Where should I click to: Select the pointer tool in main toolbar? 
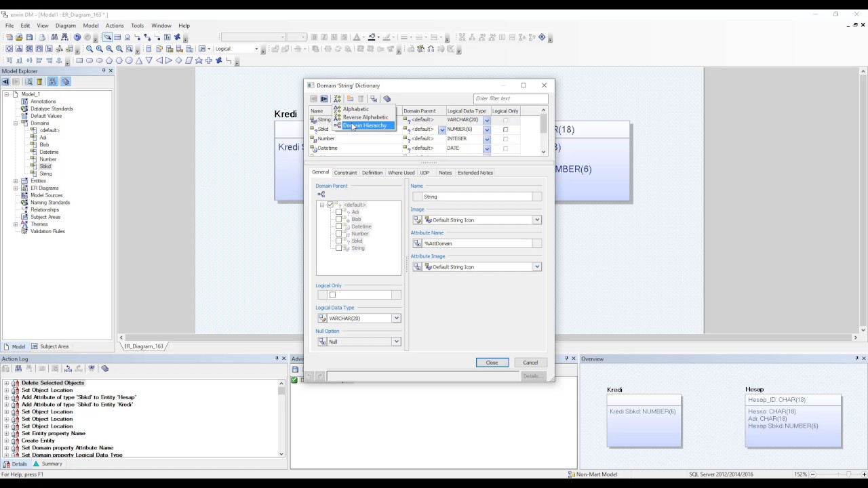tap(107, 37)
